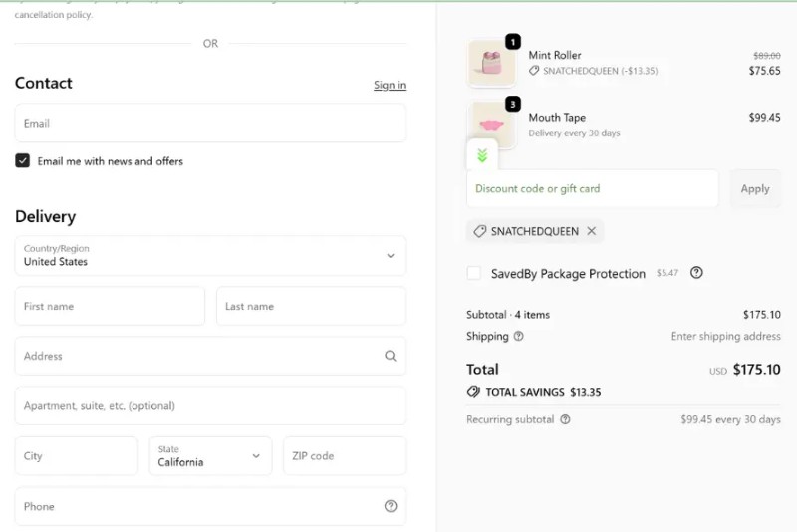Click the $5.47 package protection price
This screenshot has width=797, height=532.
tap(666, 273)
